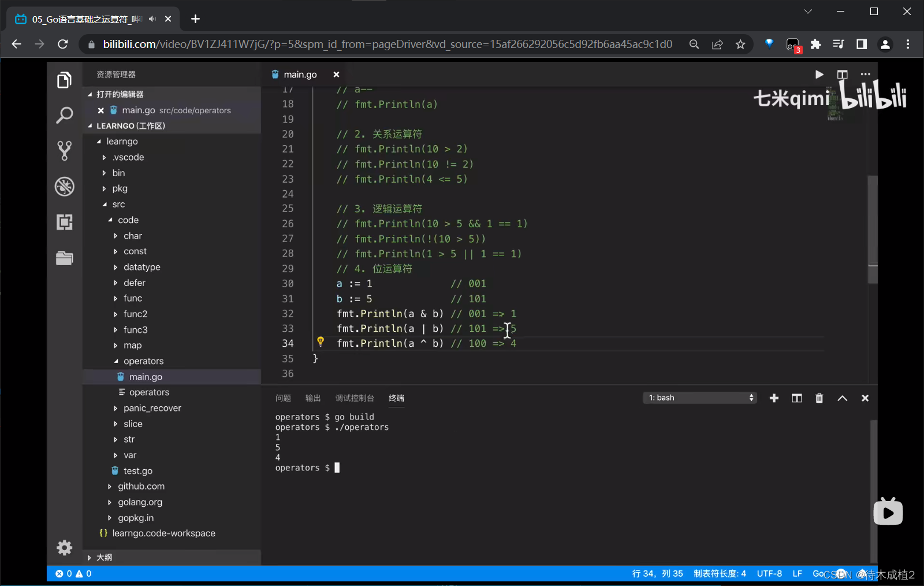
Task: Open the Source Control icon
Action: pyautogui.click(x=64, y=151)
